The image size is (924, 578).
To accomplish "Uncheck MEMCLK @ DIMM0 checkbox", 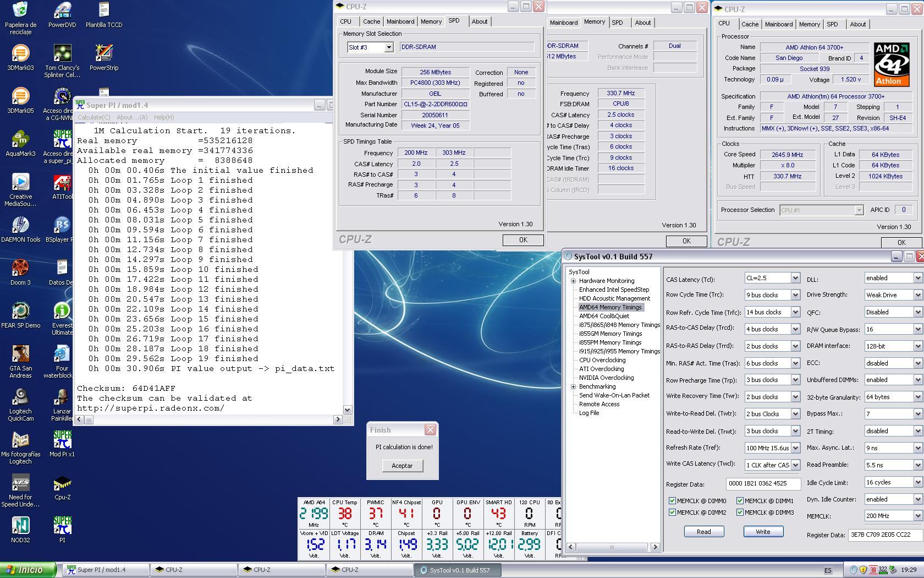I will 672,501.
